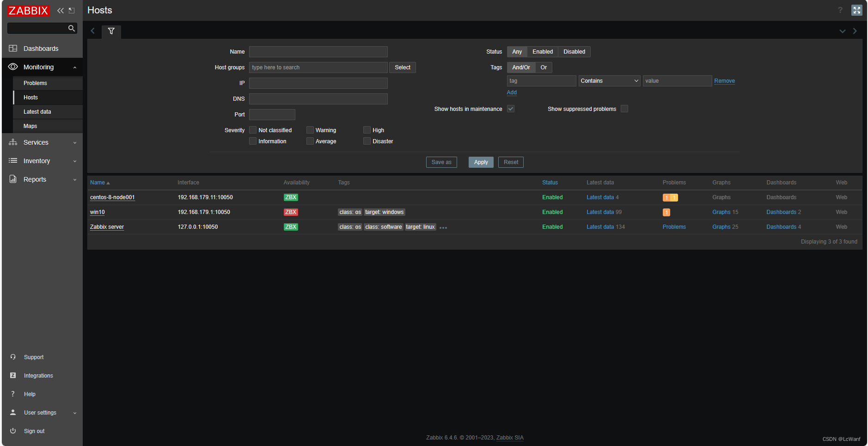Apply the host filter
The width and height of the screenshot is (868, 446).
(x=481, y=162)
